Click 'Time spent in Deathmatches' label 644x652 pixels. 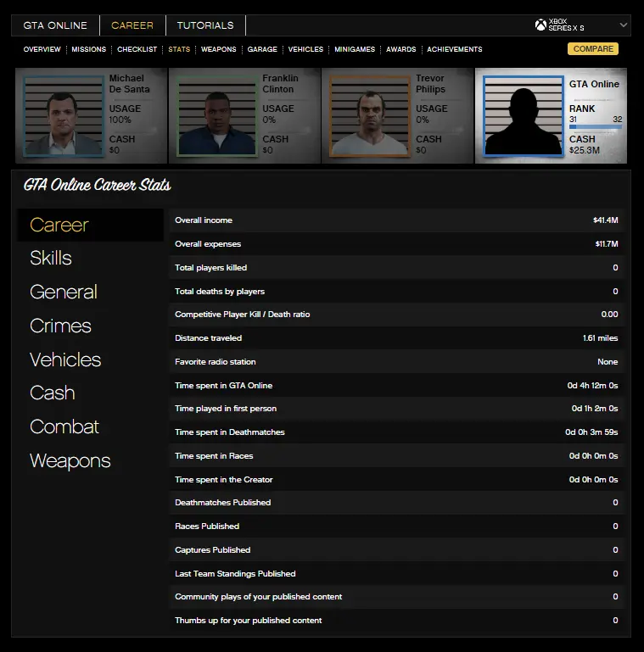(230, 432)
